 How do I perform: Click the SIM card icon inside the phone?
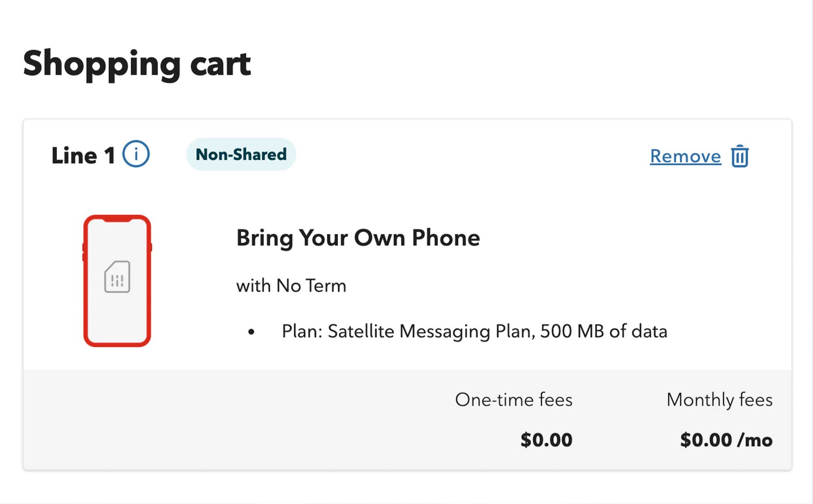coord(117,277)
